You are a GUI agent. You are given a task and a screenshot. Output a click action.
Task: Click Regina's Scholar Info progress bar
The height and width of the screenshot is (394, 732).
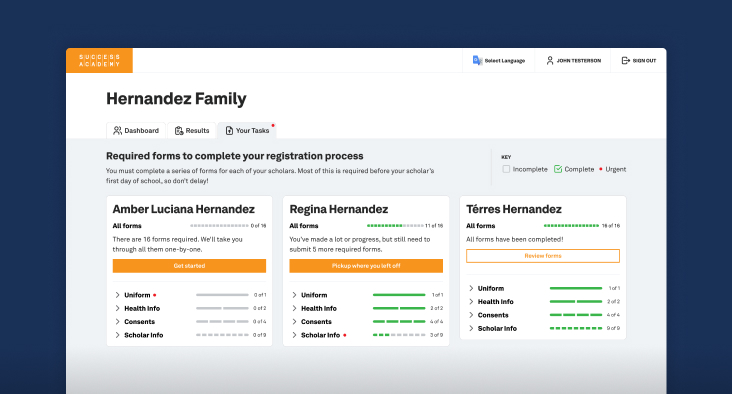[399, 335]
